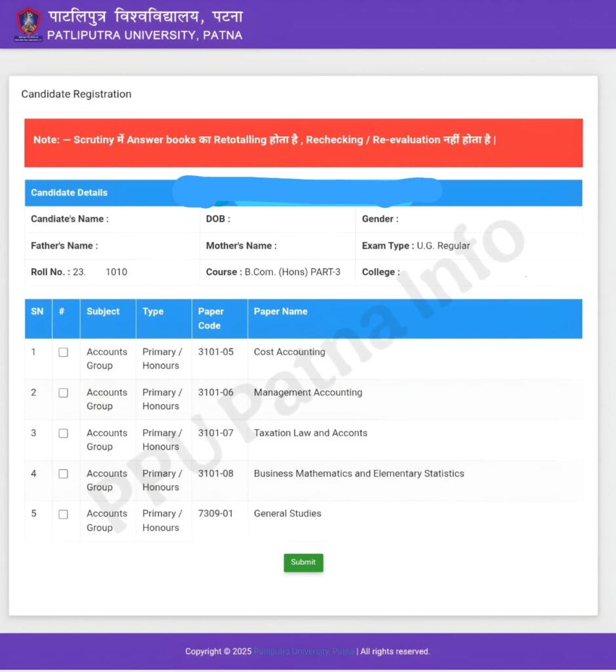The width and height of the screenshot is (616, 672).
Task: Toggle the General Studies checkbox
Action: (x=64, y=514)
